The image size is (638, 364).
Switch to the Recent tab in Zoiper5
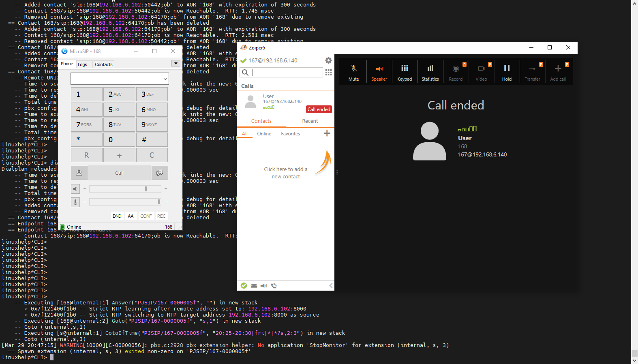tap(310, 121)
